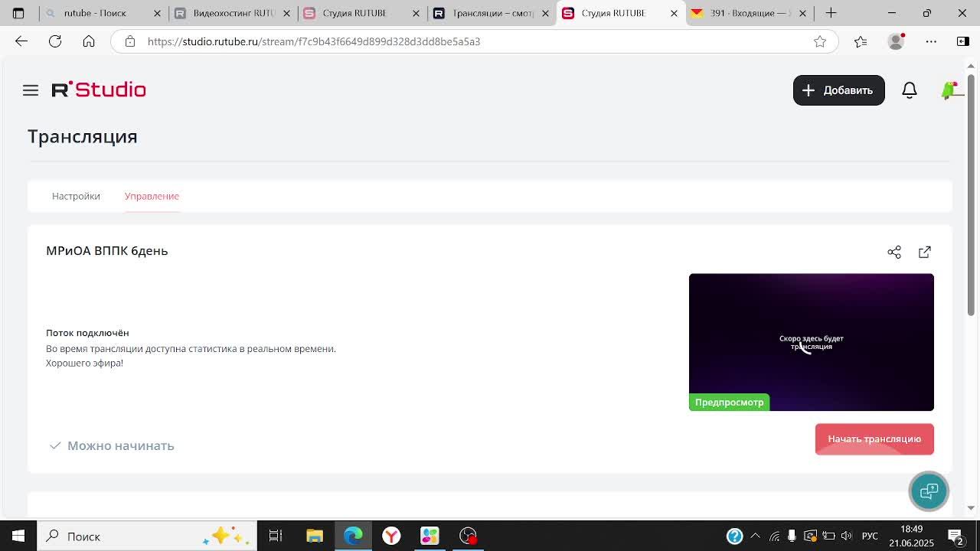This screenshot has width=980, height=551.
Task: Click the stream title МРиОА ВППК 6день
Action: click(107, 250)
